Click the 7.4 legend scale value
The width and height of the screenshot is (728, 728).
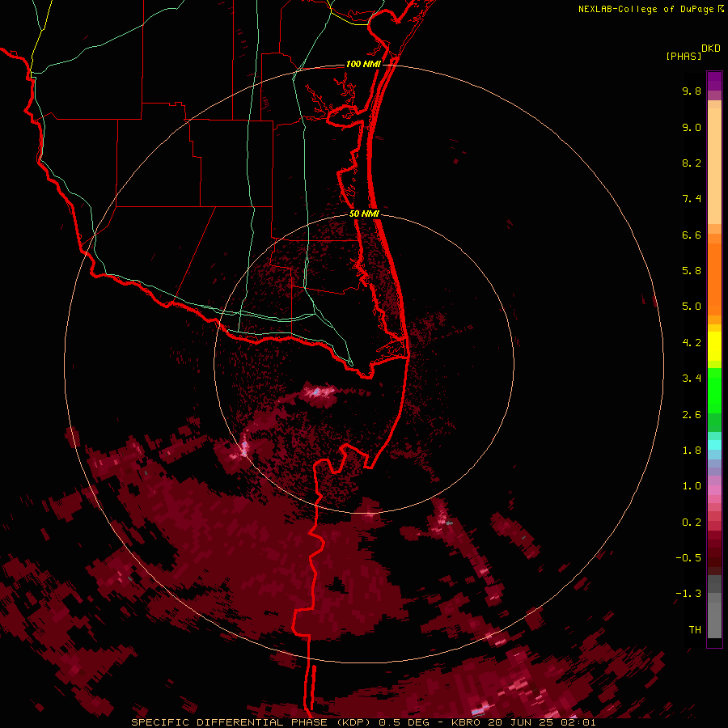(692, 199)
